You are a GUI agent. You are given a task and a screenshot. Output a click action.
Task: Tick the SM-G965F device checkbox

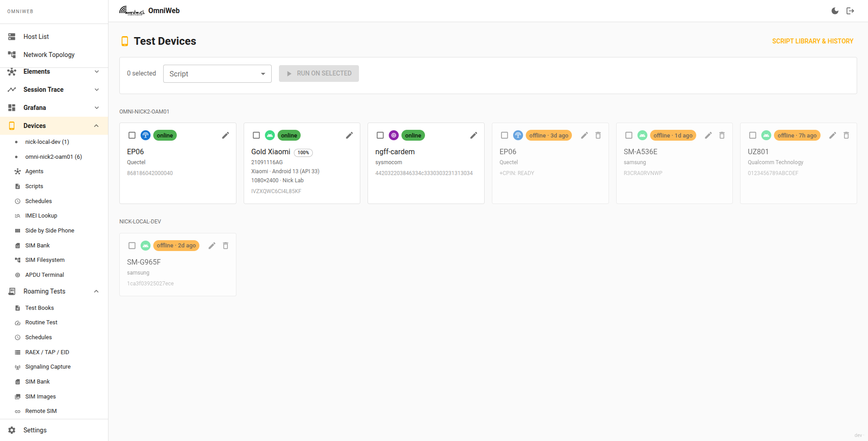[132, 246]
